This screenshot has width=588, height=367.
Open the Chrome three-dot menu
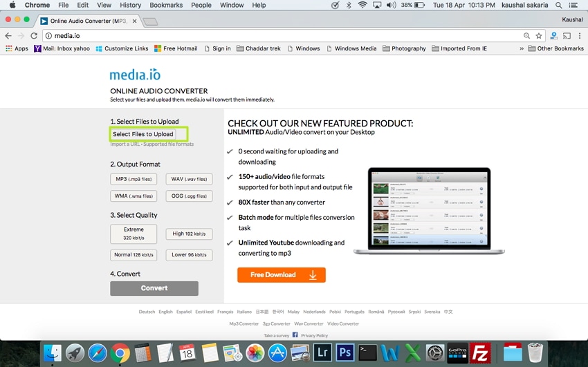[x=580, y=36]
